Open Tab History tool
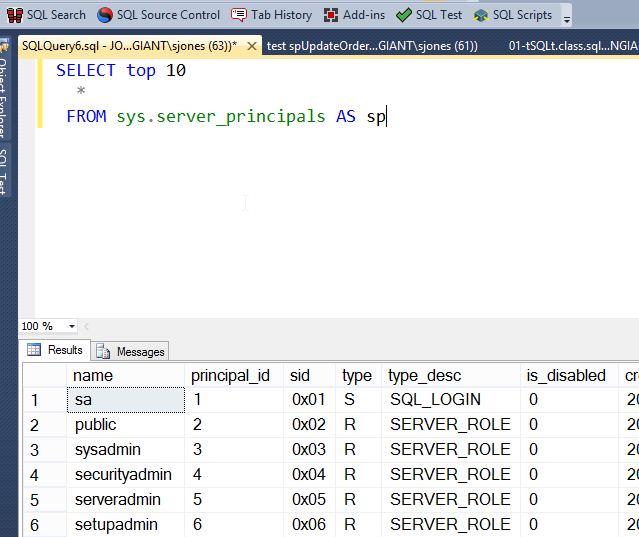Screen dimensions: 639x537 [272, 15]
